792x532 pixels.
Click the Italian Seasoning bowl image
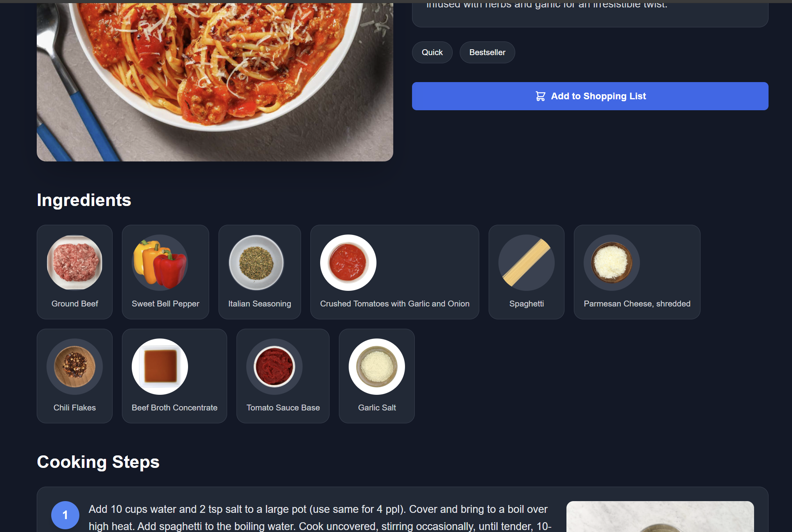256,263
